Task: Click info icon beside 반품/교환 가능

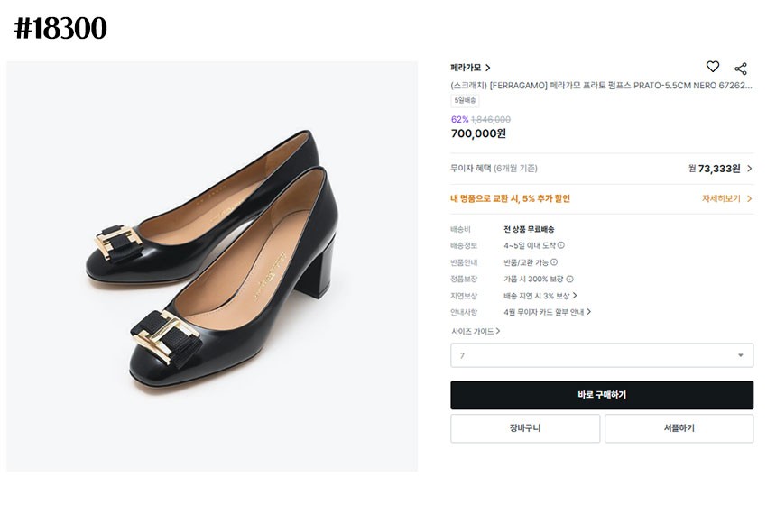Action: 554,262
